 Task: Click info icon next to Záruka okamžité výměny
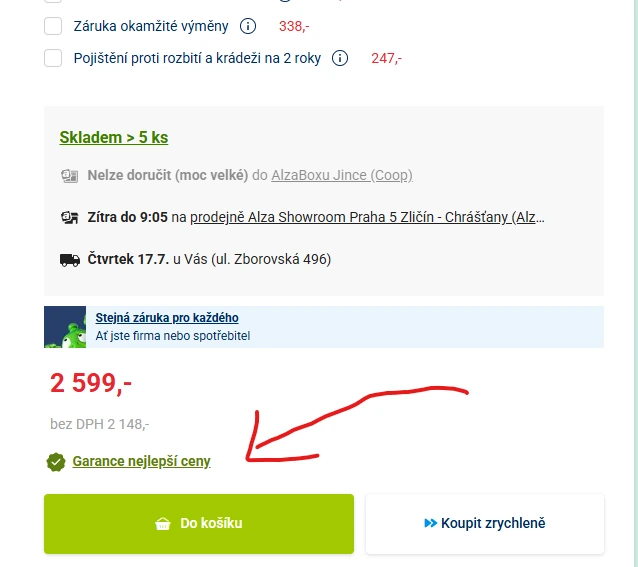coord(248,26)
